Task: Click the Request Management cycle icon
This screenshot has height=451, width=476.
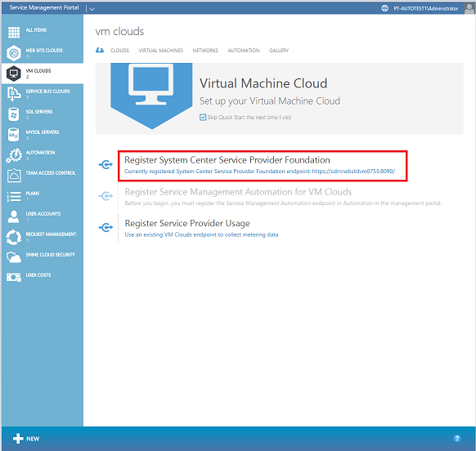Action: 14,237
